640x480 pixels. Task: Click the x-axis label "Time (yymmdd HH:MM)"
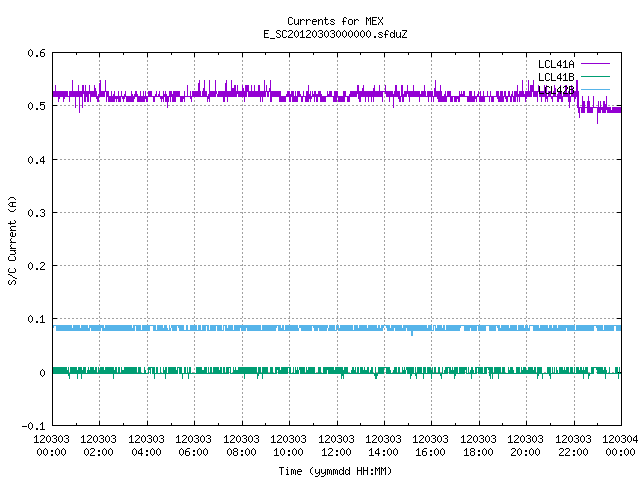(335, 471)
